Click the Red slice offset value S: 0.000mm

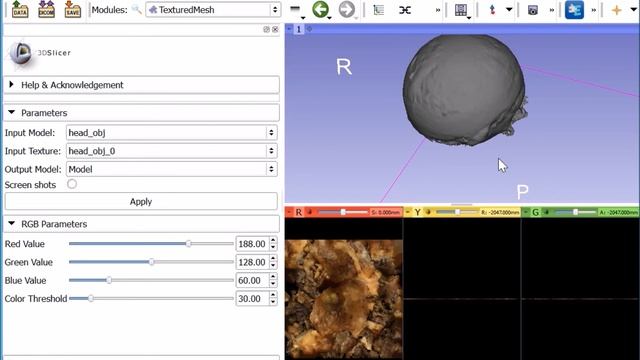(x=385, y=212)
